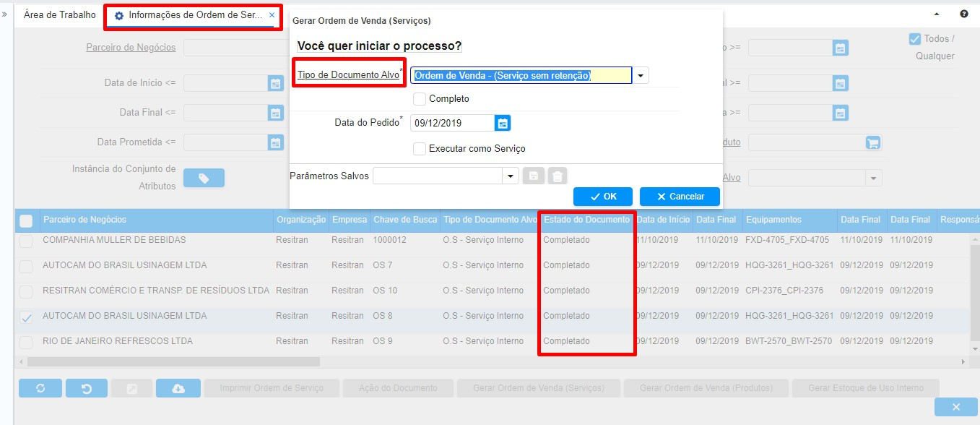Click Gerar Ordem de Venda (Produtos) button

tap(706, 388)
